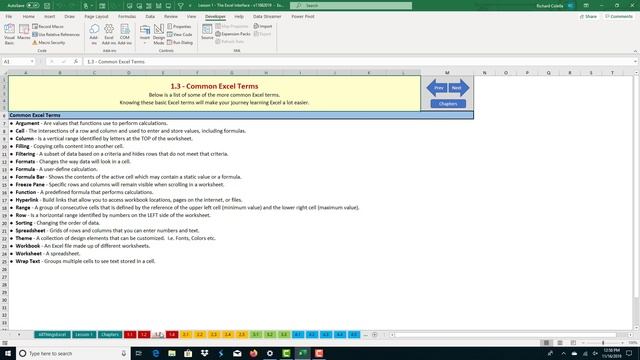Open ribbon display options
The height and width of the screenshot is (360, 640).
(x=586, y=6)
